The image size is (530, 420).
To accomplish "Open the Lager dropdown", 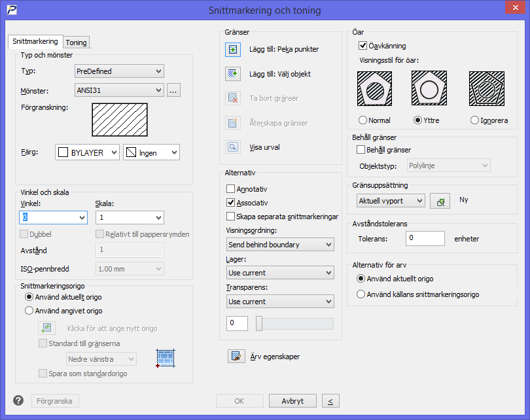I will 280,273.
